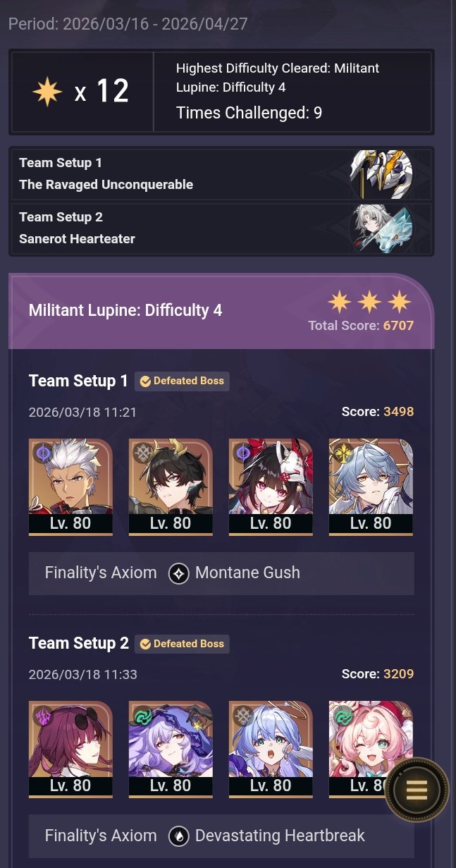456x868 pixels.
Task: Select the fox-mask character portrait
Action: (x=271, y=487)
